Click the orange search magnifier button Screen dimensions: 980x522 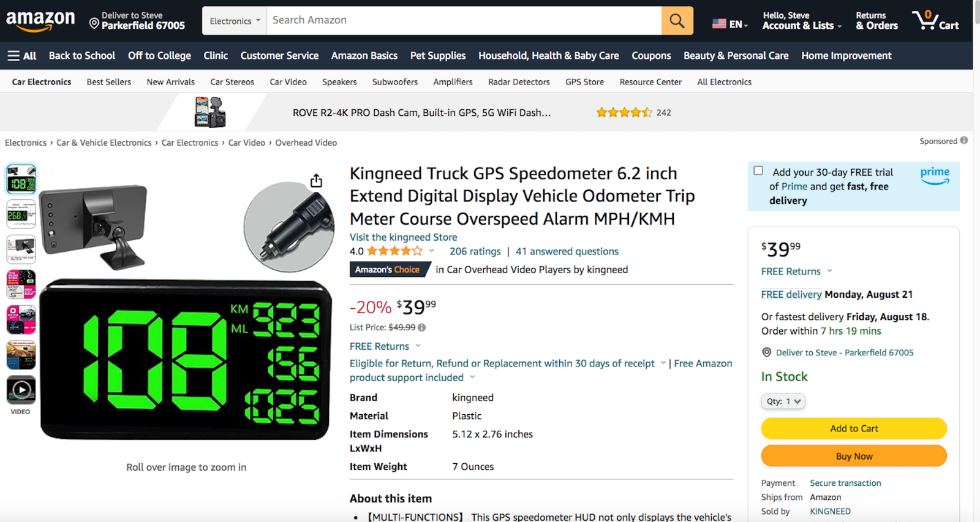point(677,21)
